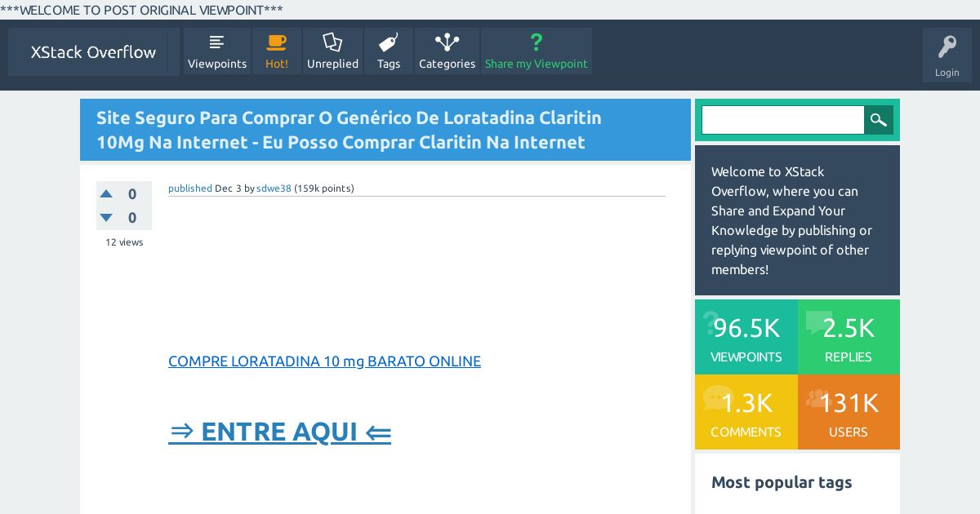The height and width of the screenshot is (514, 980).
Task: Click the welcome banner text at top
Action: click(142, 10)
